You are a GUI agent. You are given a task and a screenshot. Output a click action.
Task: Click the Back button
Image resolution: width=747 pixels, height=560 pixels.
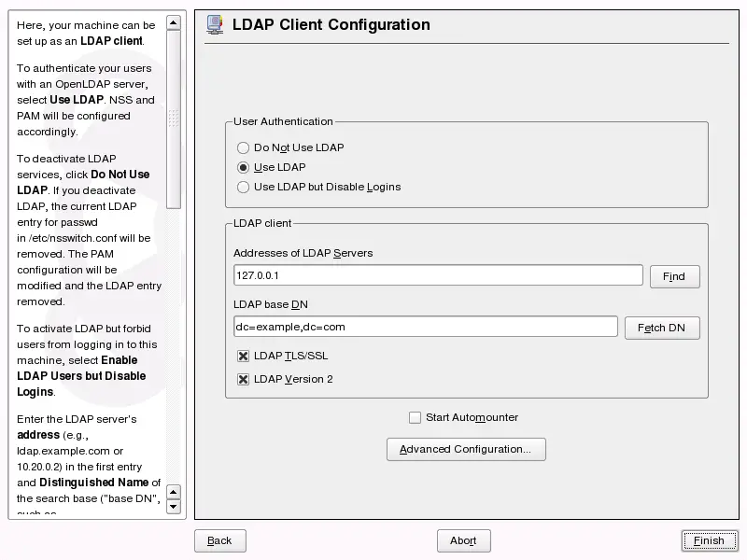pyautogui.click(x=219, y=540)
